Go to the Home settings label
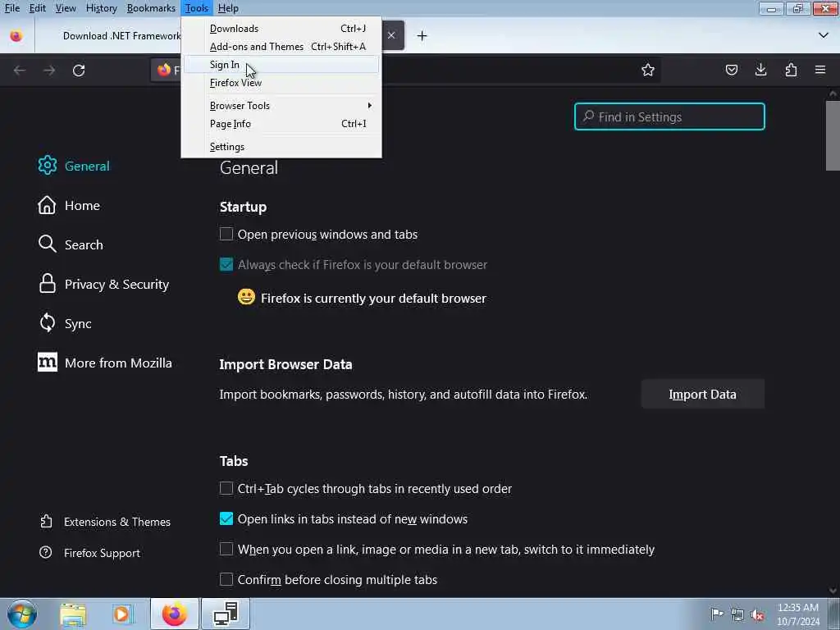Viewport: 840px width, 630px height. coord(82,206)
